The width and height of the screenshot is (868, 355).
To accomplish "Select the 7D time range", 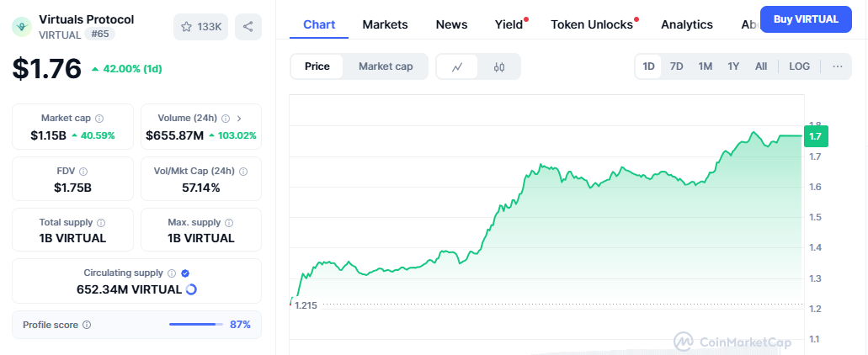I will click(x=676, y=66).
